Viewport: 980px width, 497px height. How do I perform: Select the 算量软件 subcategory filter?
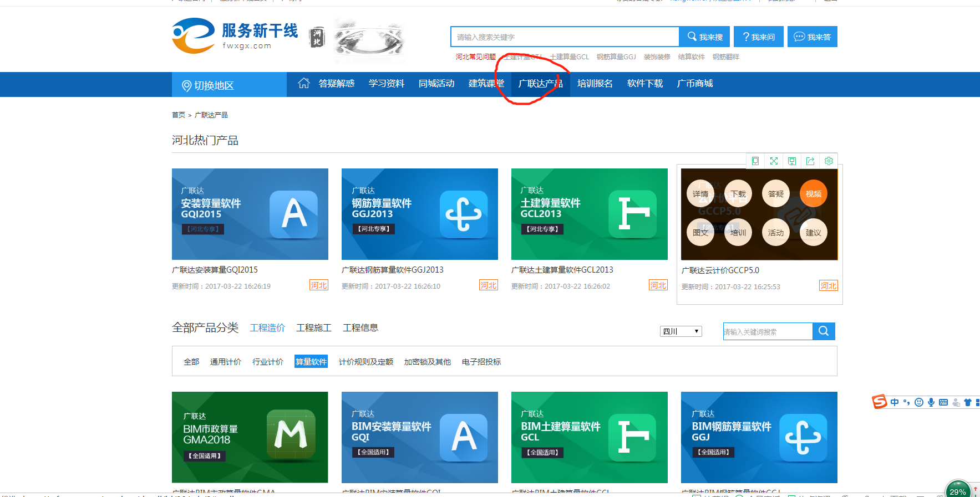(311, 361)
